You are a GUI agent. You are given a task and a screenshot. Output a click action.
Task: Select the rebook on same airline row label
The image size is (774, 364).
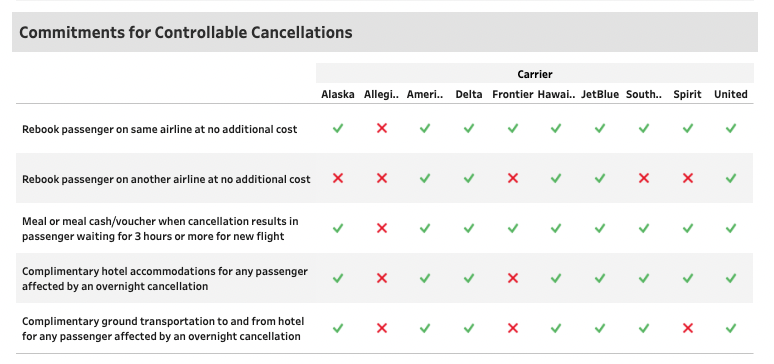(x=159, y=129)
